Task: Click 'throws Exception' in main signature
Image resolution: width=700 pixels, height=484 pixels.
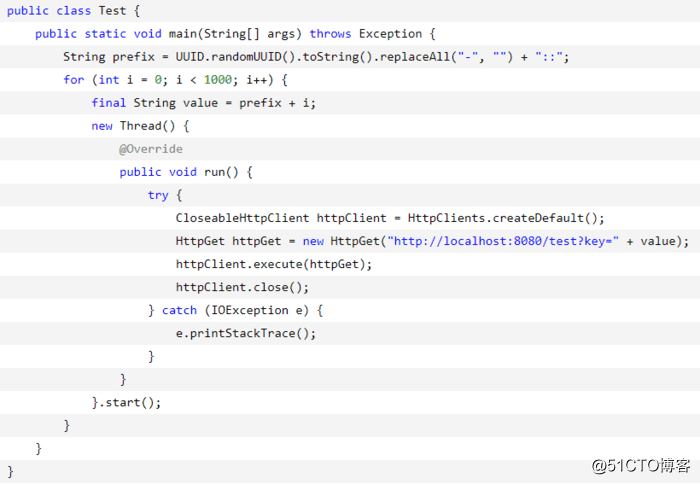Action: pos(366,34)
